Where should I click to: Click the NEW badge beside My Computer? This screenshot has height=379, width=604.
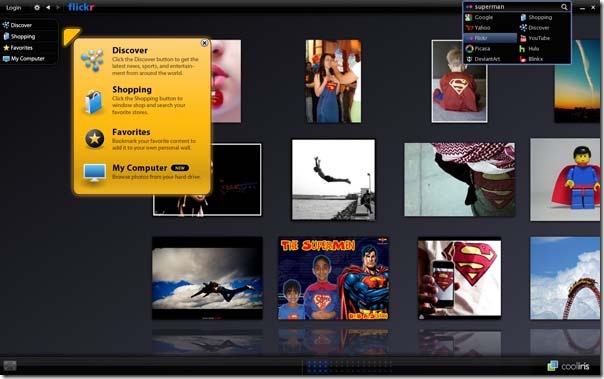180,168
